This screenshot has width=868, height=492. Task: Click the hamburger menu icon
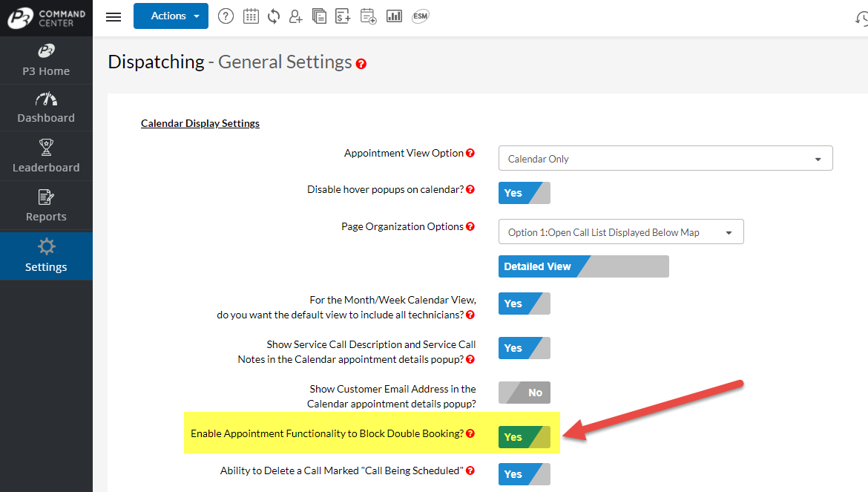click(114, 16)
